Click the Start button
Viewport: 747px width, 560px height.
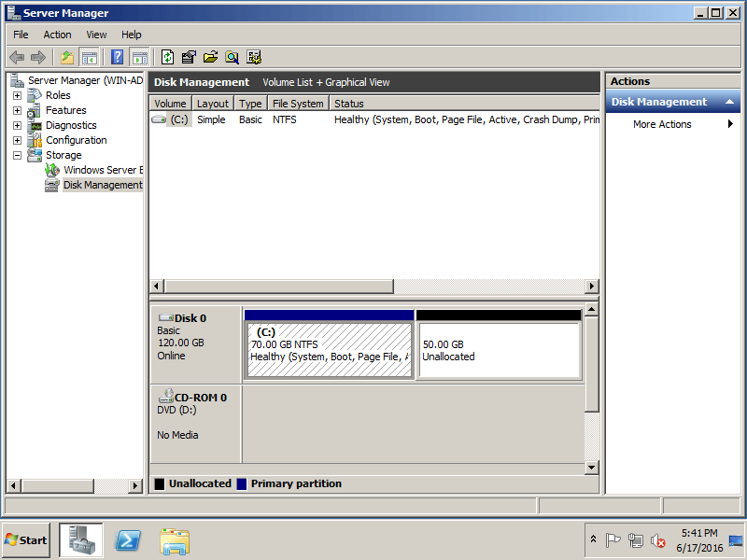pos(26,540)
